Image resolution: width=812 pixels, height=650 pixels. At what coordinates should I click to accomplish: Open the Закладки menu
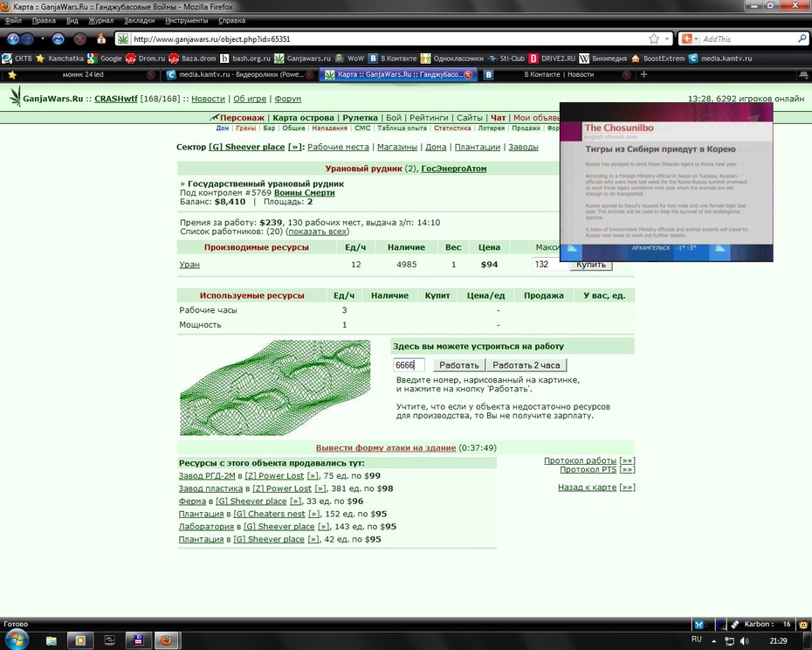point(140,21)
